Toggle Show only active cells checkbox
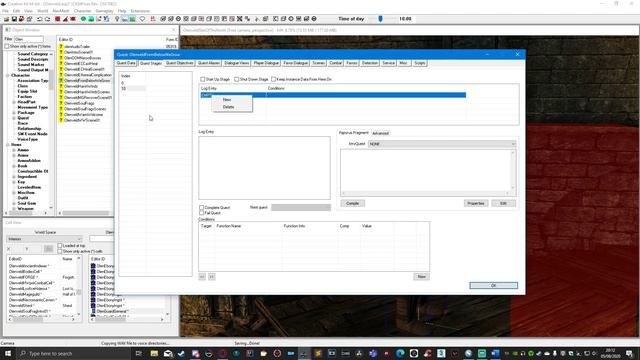Screen dimensions: 640x360 pos(60,251)
